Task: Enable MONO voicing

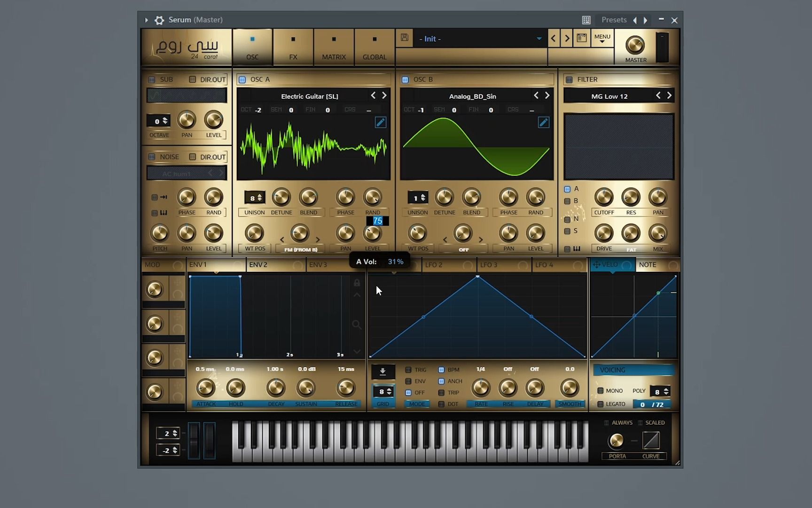Action: [x=600, y=390]
